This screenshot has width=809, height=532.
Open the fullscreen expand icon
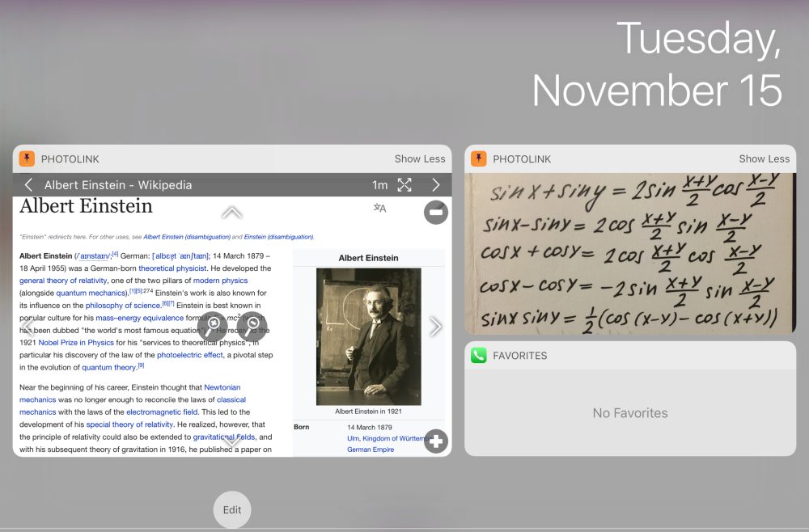(404, 185)
